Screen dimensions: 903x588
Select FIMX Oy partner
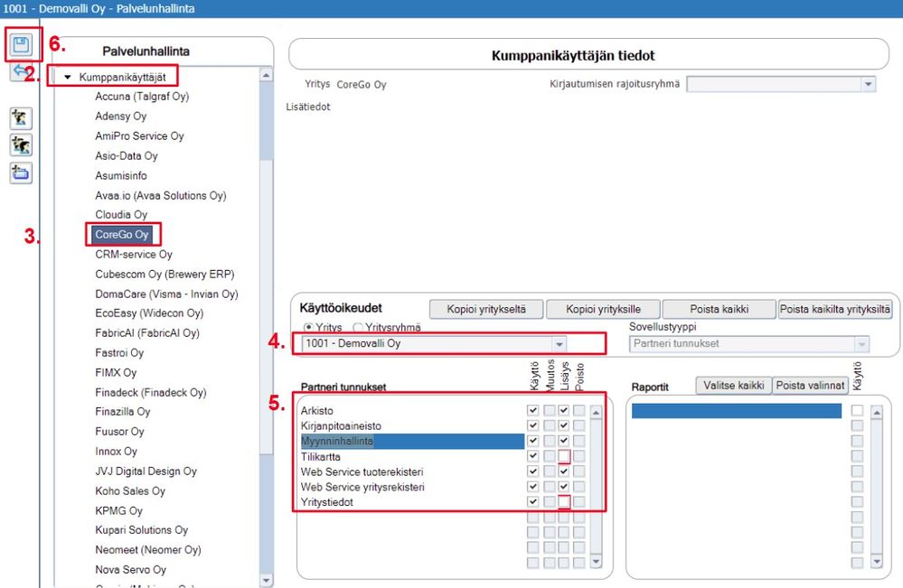116,373
